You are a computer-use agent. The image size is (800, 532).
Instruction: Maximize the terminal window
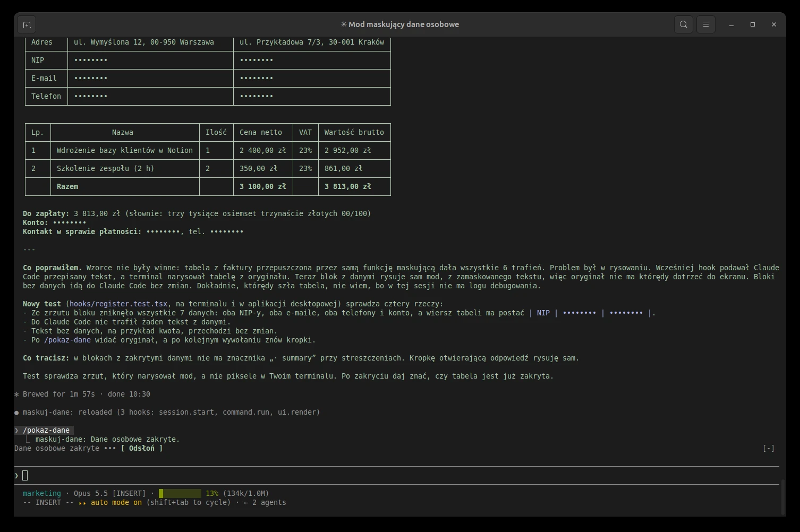click(753, 24)
